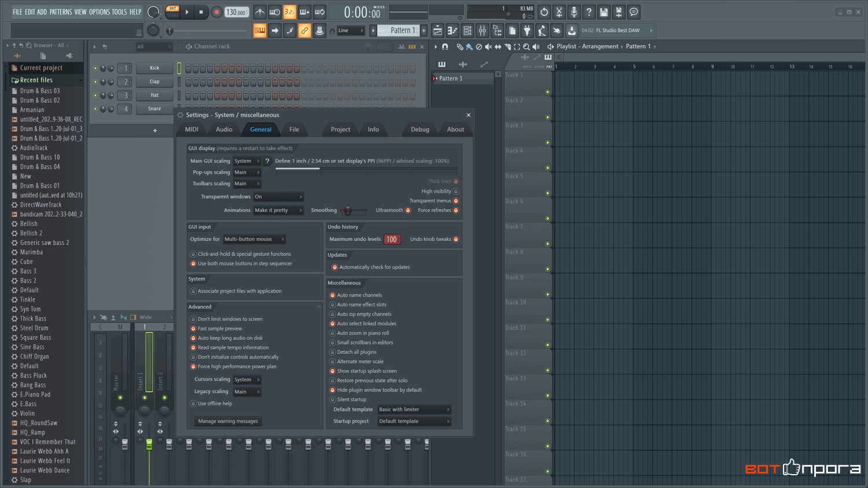Open the PATTERNS menu

61,12
